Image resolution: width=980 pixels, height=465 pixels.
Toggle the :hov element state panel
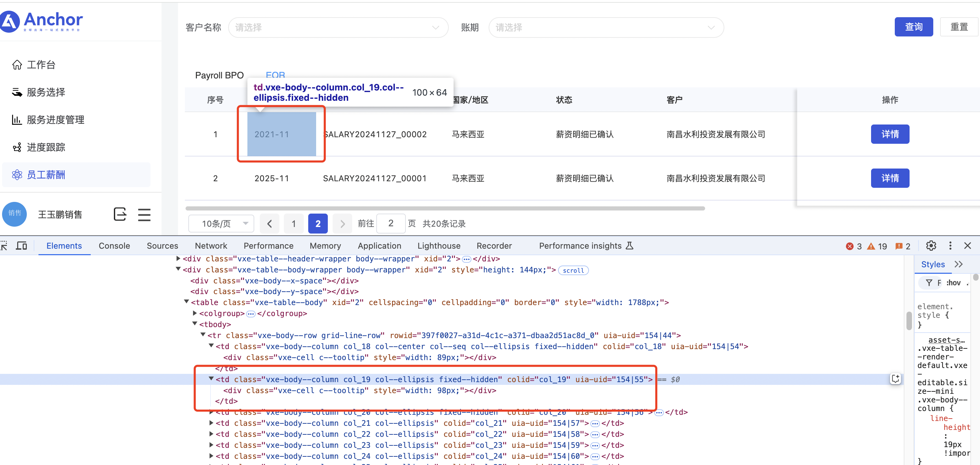[953, 283]
